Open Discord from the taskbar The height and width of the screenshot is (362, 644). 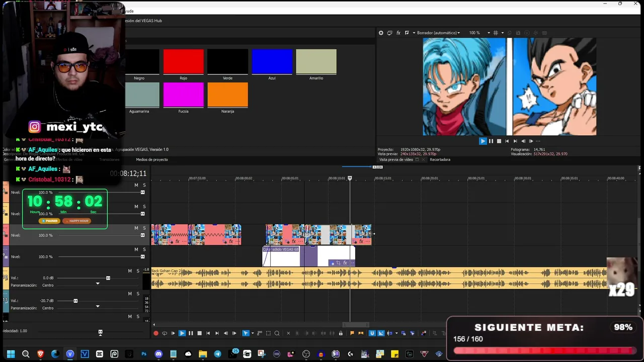click(158, 354)
